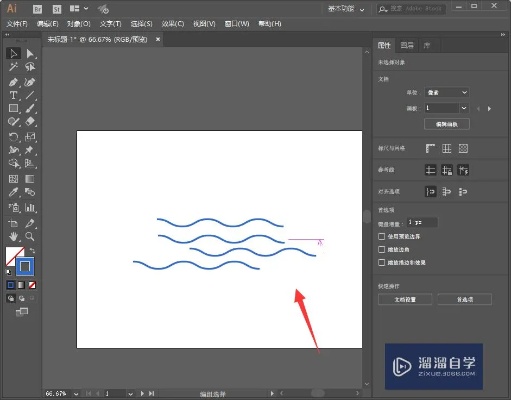Select the Eyedropper tool
This screenshot has width=511, height=400.
13,192
